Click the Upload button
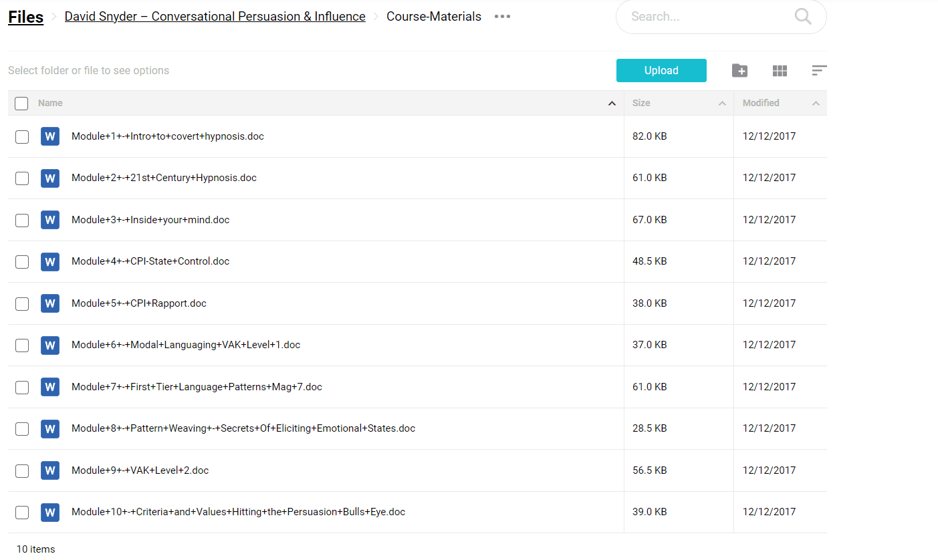Image resolution: width=938 pixels, height=560 pixels. [x=661, y=71]
